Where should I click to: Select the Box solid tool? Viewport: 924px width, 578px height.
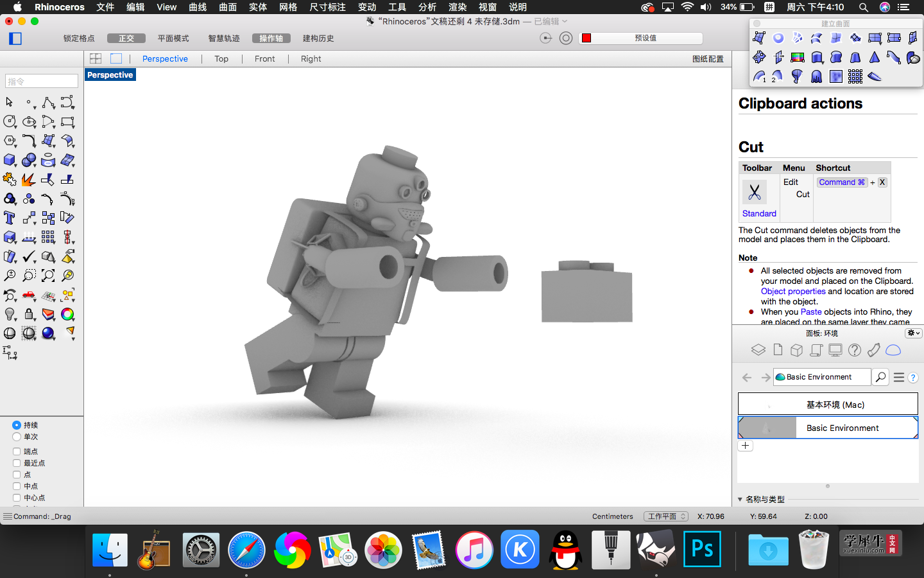[x=10, y=160]
